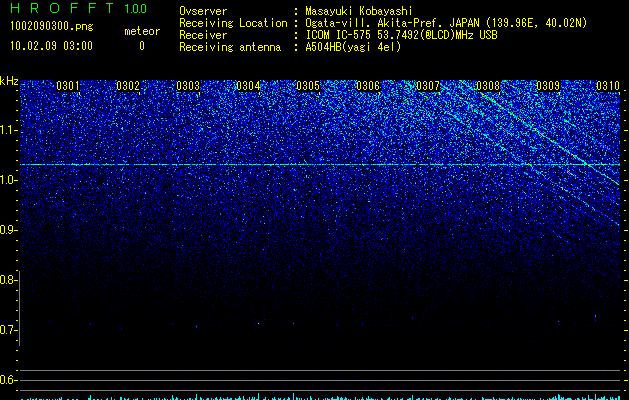Click the 1.1 kHz axis label
The width and height of the screenshot is (629, 400).
[8, 130]
